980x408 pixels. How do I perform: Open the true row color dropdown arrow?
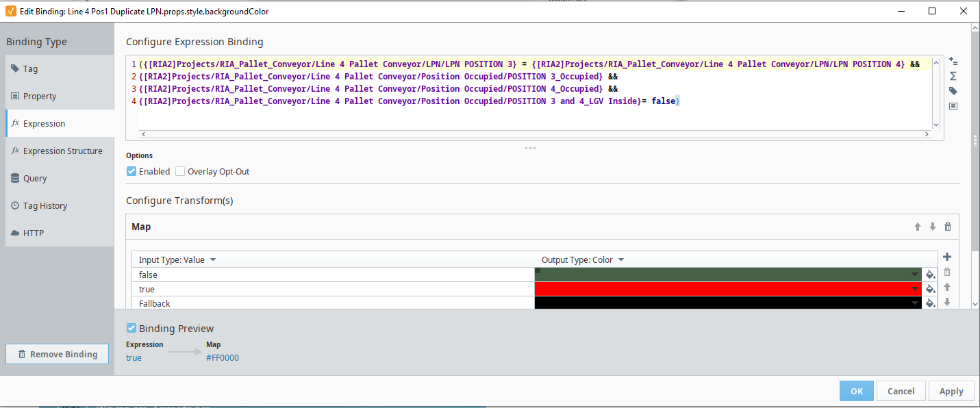click(x=915, y=289)
